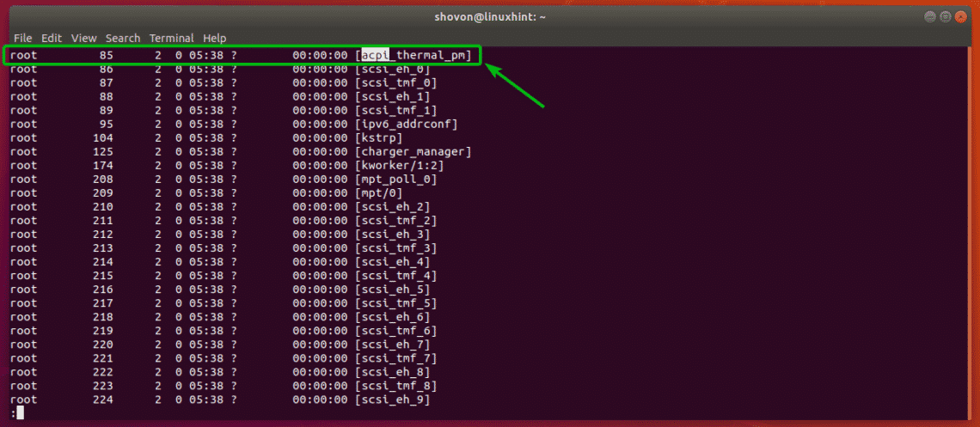Viewport: 980px width, 427px height.
Task: Click the less pager colon prompt
Action: (x=13, y=413)
